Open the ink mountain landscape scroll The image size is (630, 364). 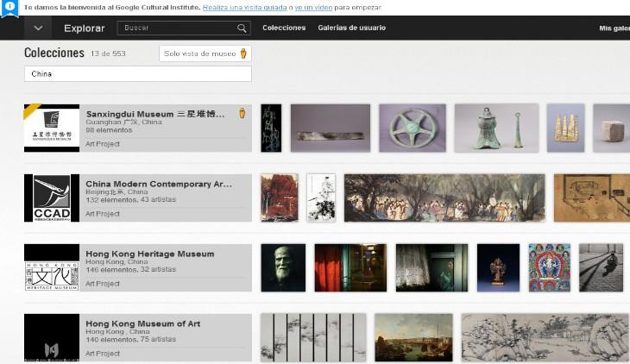tap(545, 337)
